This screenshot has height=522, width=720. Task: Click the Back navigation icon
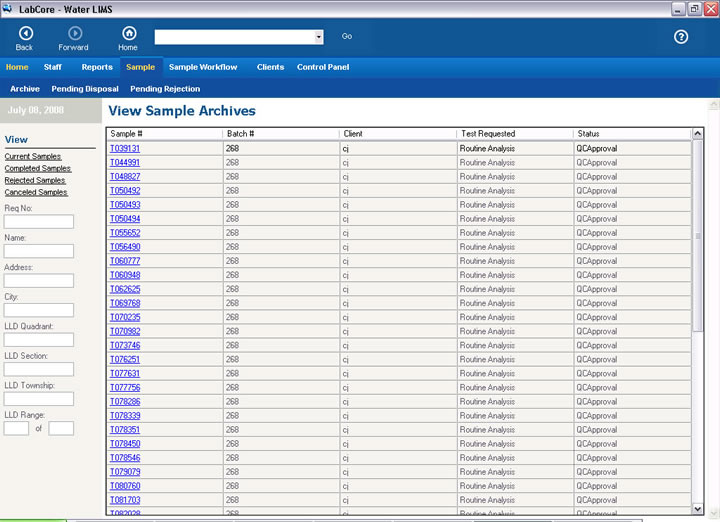(26, 34)
